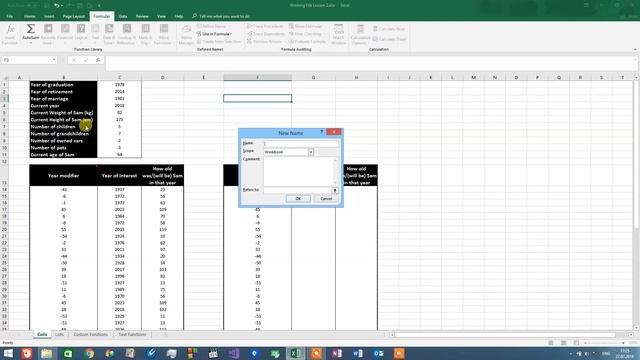Click the Refers to collapse-dialog range selector
The image size is (640, 360).
pos(335,190)
